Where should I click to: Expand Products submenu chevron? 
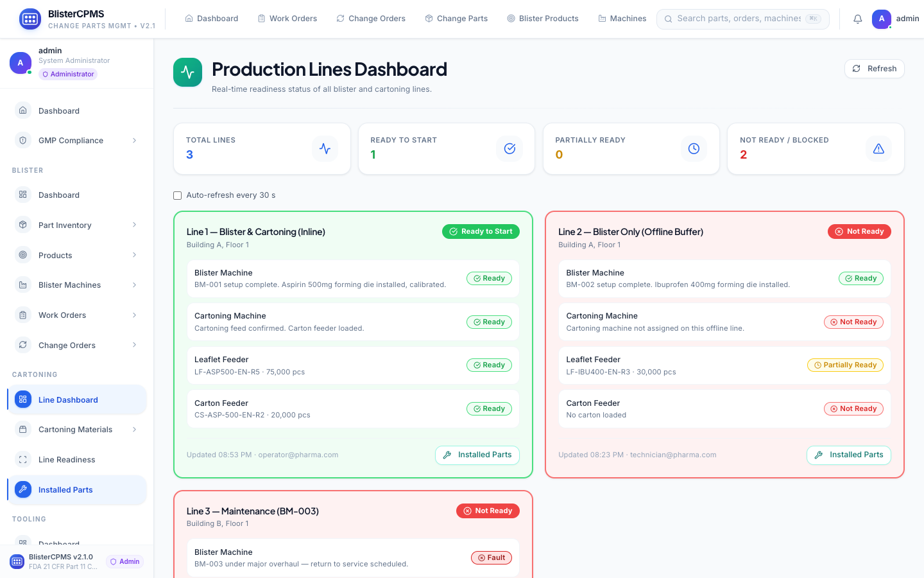click(x=134, y=255)
